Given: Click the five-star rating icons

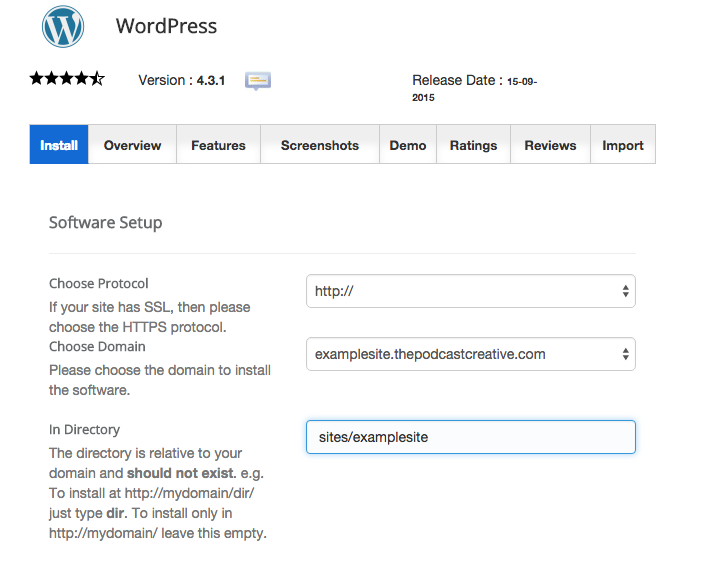Looking at the screenshot, I should (x=67, y=79).
